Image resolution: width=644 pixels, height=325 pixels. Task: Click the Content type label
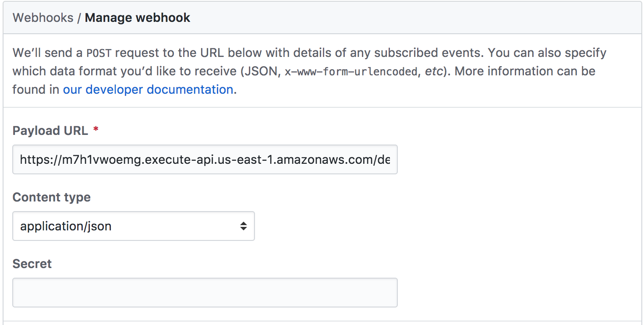tap(51, 197)
